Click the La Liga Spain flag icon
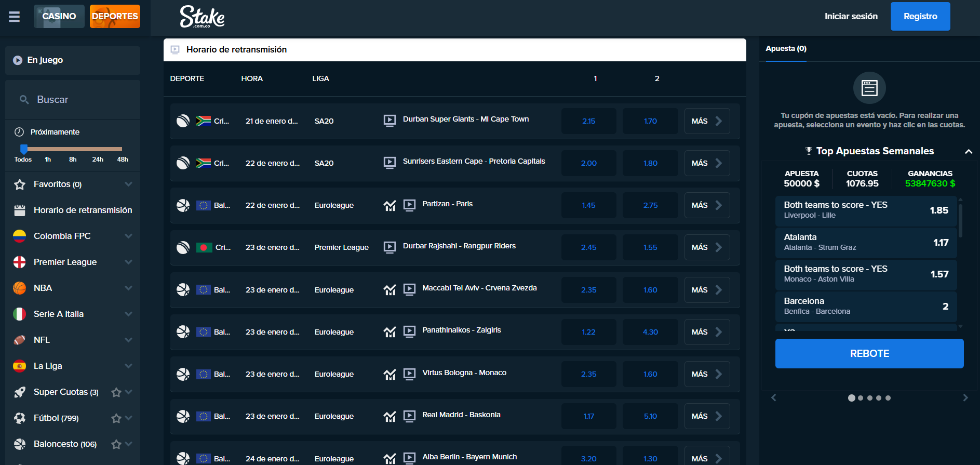This screenshot has width=980, height=465. [19, 366]
